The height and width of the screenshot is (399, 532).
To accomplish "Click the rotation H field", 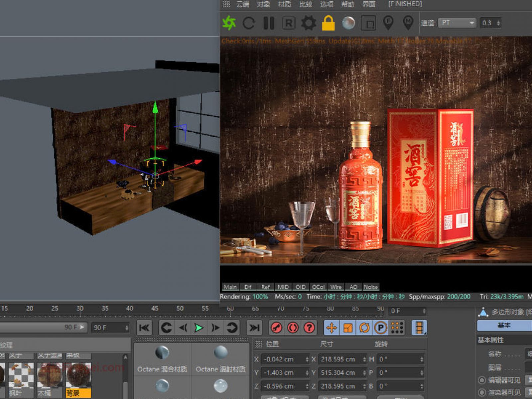I will point(400,359).
